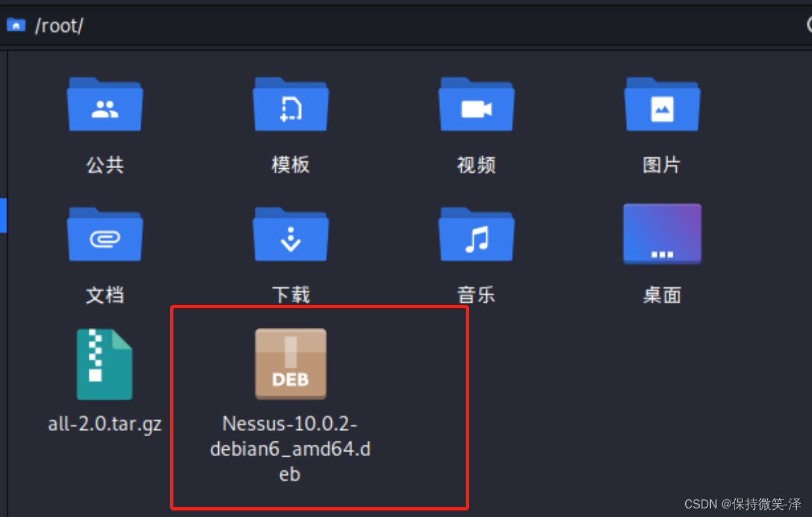
Task: Select the Nessus DEB package icon
Action: click(x=290, y=364)
